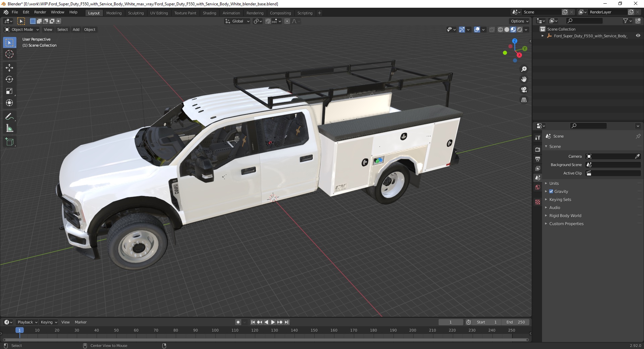Click the Z axis on navigation gizmo

(515, 41)
